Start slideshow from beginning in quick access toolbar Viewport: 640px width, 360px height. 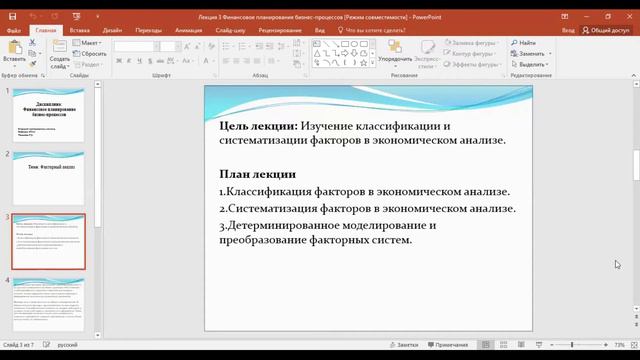coord(76,17)
